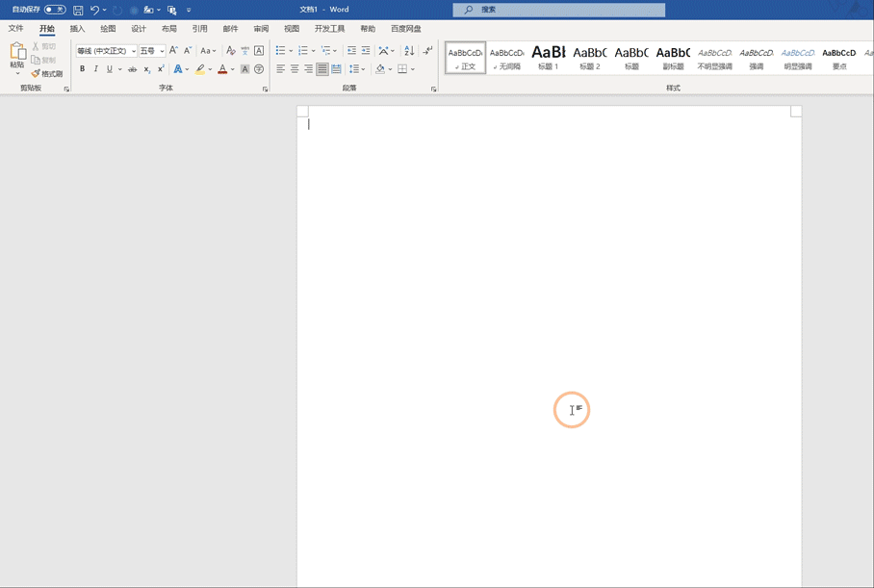Click the Decrease Font Size icon
This screenshot has height=588, width=874.
pos(188,51)
